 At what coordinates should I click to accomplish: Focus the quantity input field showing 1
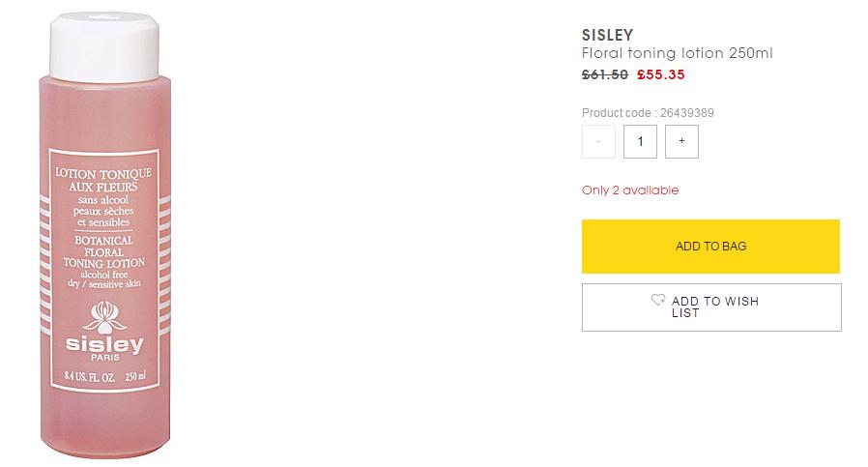click(640, 141)
